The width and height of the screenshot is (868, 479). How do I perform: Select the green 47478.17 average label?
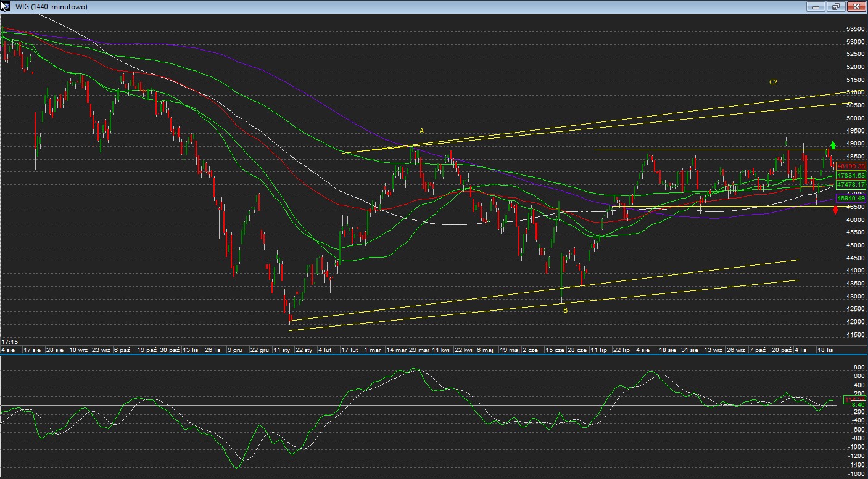click(x=851, y=185)
